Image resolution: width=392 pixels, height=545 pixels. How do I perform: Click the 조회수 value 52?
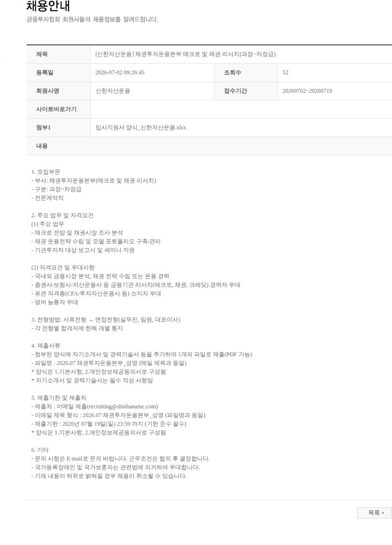285,72
